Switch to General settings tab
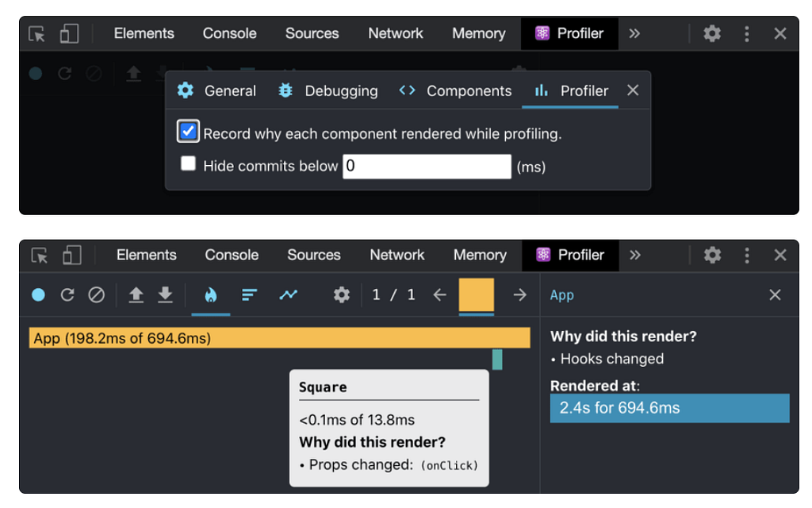Viewport: 812px width, 508px height. coord(216,90)
